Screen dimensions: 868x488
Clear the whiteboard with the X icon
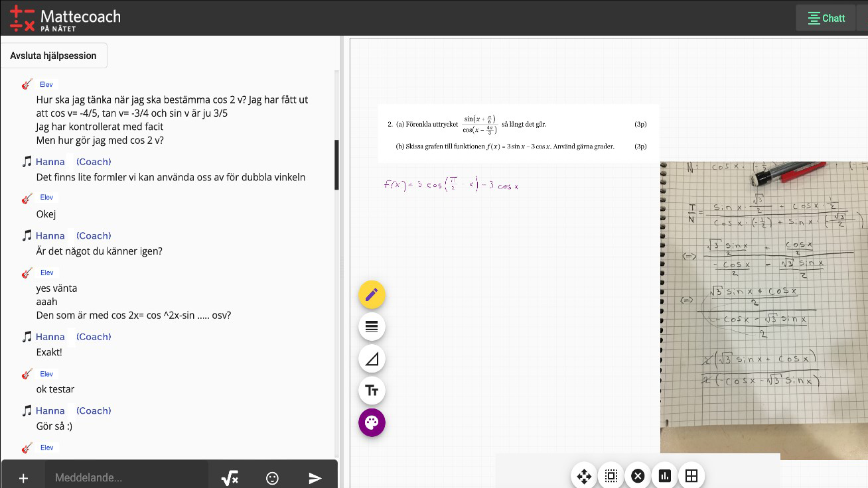click(638, 475)
